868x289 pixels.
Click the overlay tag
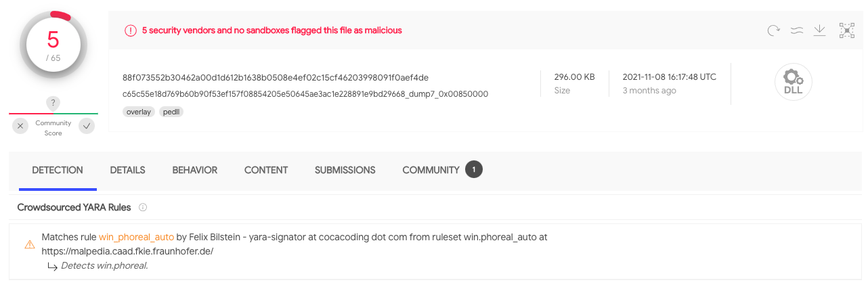pos(139,112)
